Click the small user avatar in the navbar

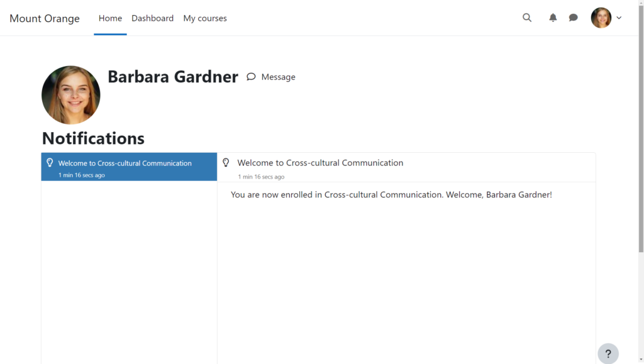(x=601, y=18)
